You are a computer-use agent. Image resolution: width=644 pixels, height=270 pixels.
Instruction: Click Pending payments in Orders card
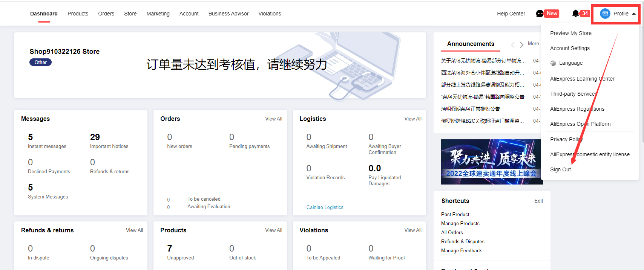(249, 146)
